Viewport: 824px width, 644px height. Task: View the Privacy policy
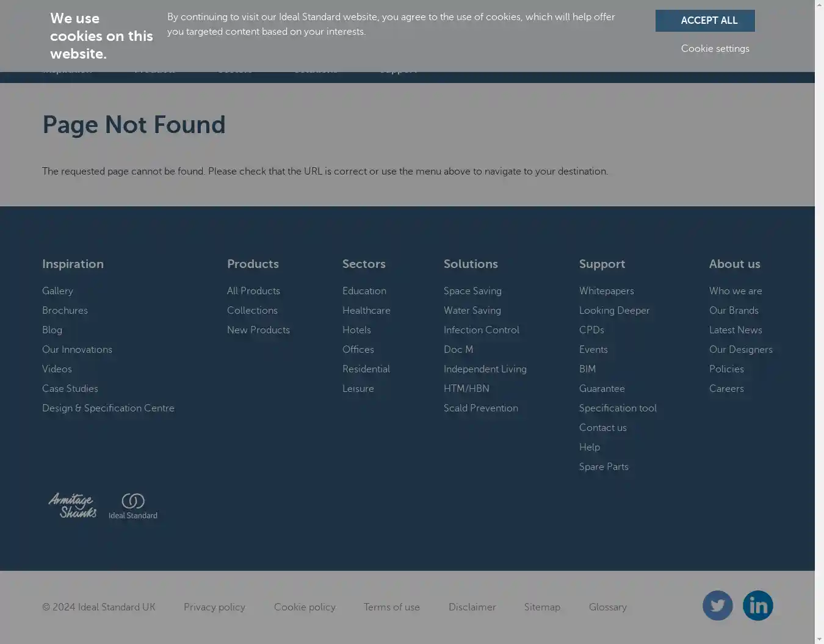[214, 607]
